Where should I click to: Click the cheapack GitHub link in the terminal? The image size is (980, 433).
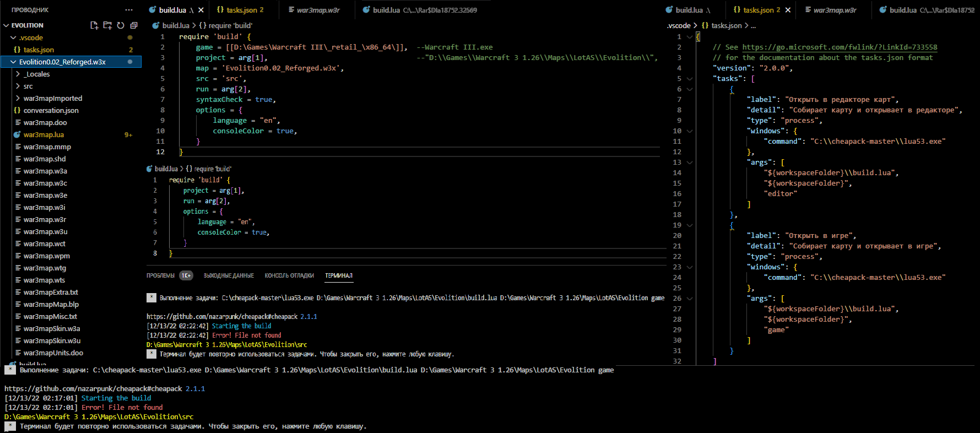[221, 317]
